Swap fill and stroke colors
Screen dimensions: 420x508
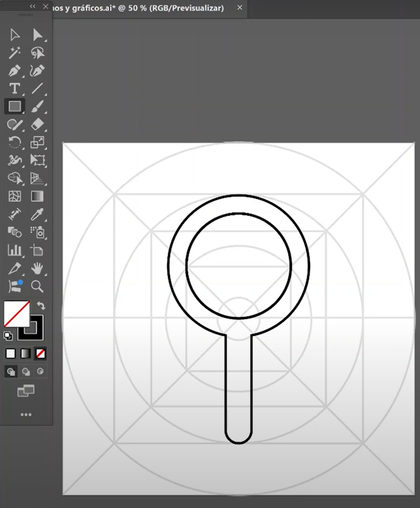41,306
